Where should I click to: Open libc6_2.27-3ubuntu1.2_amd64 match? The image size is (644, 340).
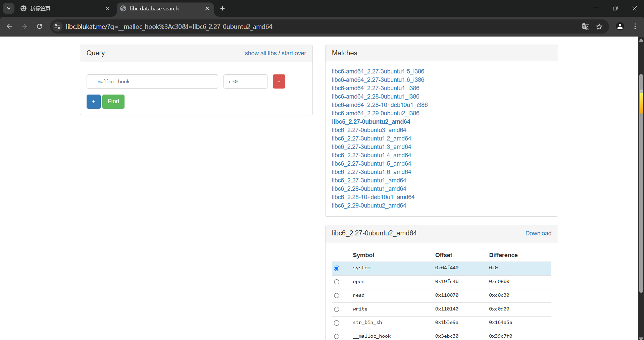tap(371, 138)
